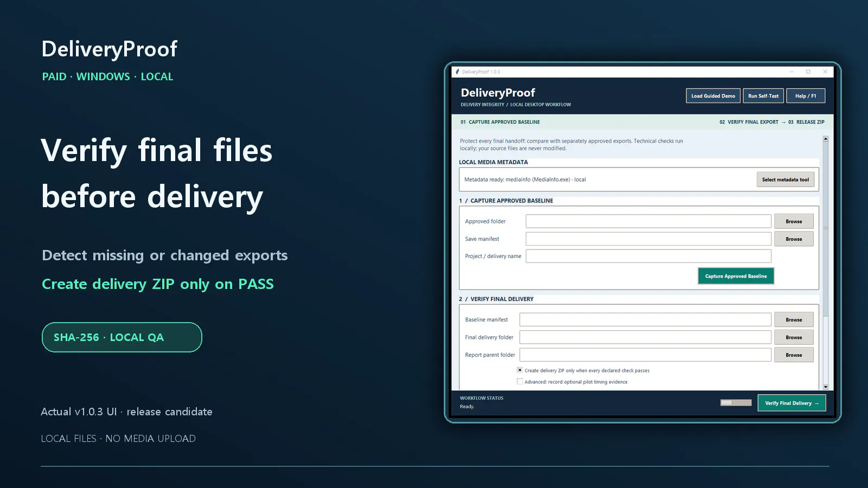Click the DeliveryProof feather icon in title bar
Screen dimensions: 868x488
[x=457, y=72]
